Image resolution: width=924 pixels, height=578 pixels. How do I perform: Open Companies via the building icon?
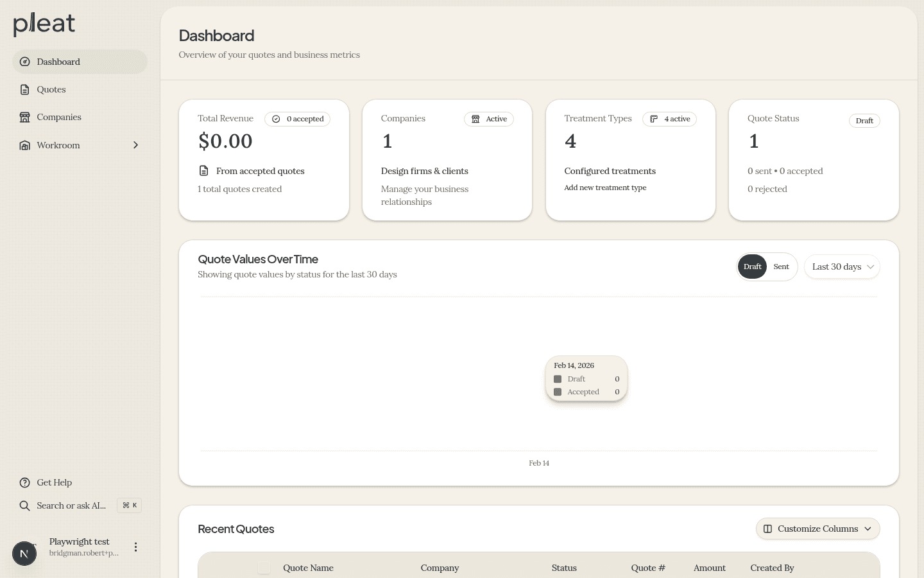(24, 117)
